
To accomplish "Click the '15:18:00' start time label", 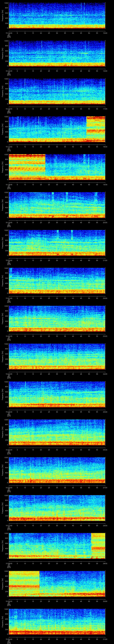I will (9, 185).
